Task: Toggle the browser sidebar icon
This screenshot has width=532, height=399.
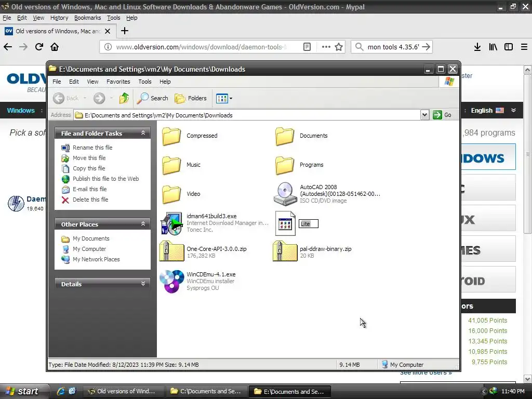Action: 508,47
